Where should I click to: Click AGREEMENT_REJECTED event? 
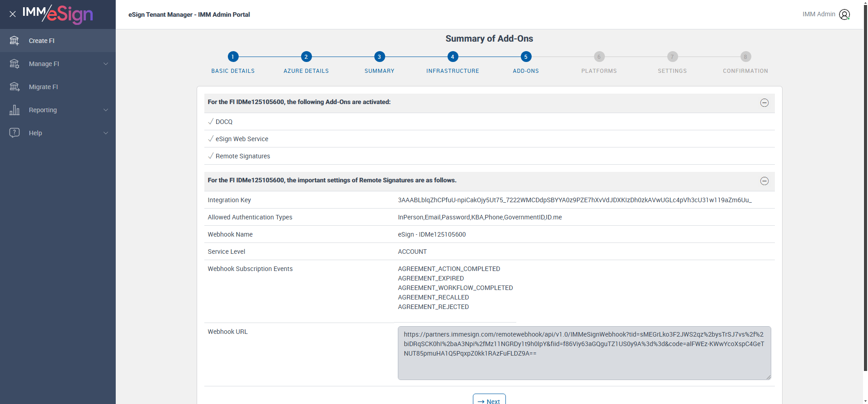[x=433, y=307]
